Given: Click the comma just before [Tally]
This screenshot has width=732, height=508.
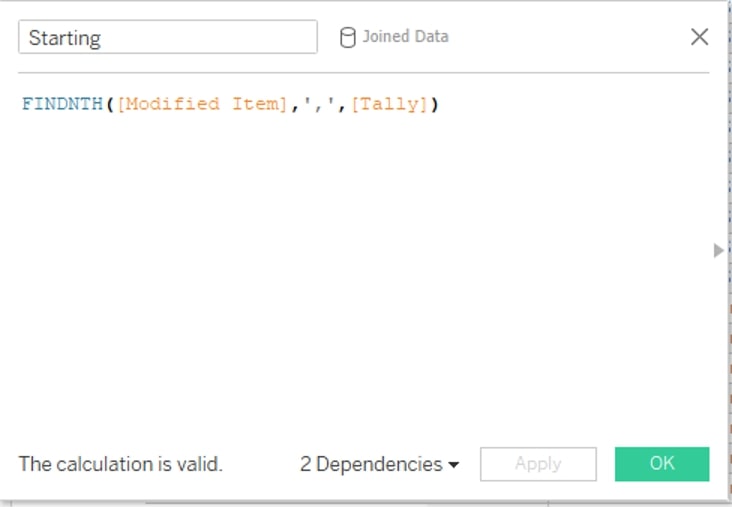Looking at the screenshot, I should (x=343, y=106).
